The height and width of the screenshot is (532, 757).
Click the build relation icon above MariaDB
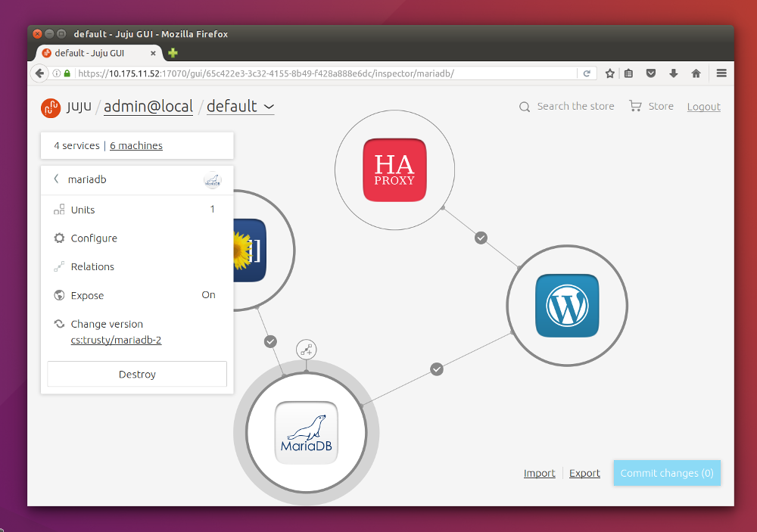(306, 349)
